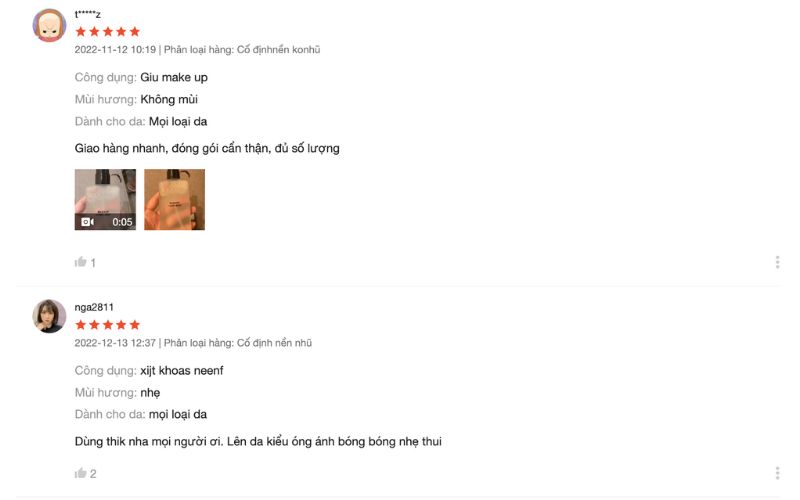This screenshot has height=500, width=800.
Task: Open more options for nga2811 review
Action: pos(777,473)
